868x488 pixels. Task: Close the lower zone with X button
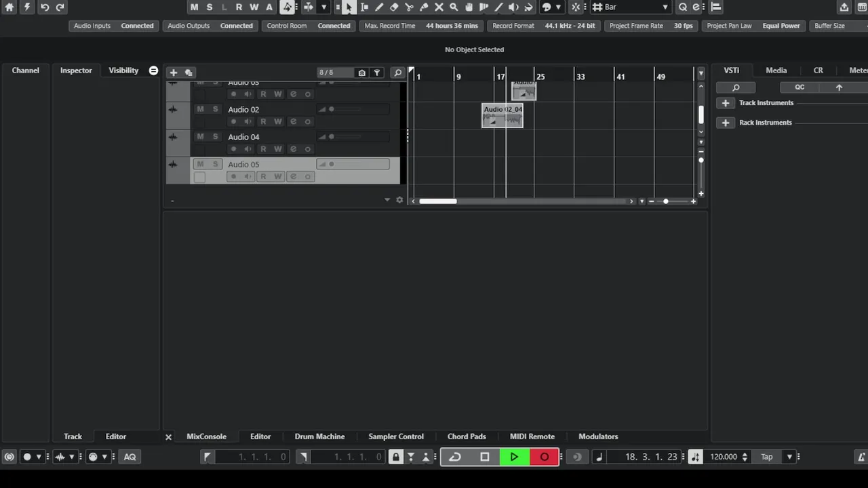(x=169, y=437)
